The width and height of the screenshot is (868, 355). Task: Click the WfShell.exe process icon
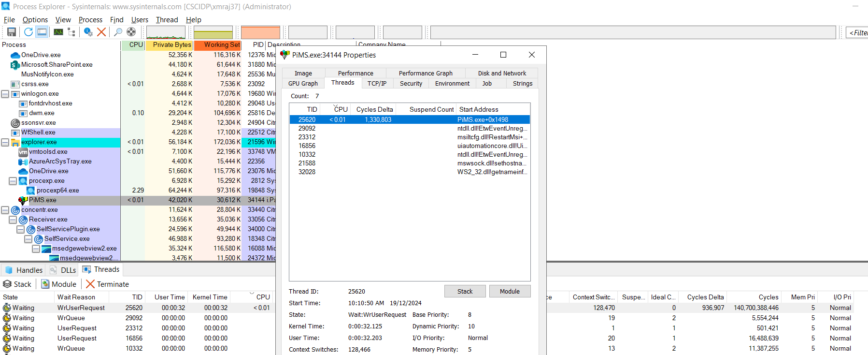coord(15,133)
